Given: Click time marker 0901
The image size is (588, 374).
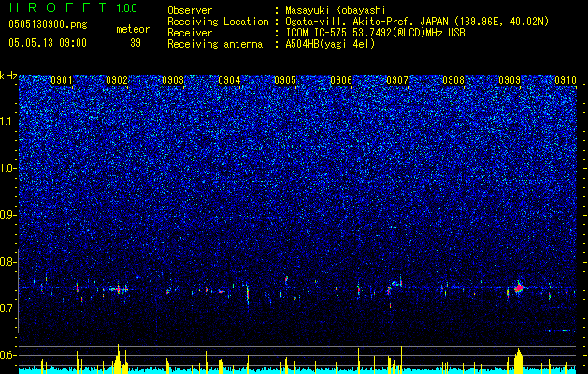Looking at the screenshot, I should (62, 80).
